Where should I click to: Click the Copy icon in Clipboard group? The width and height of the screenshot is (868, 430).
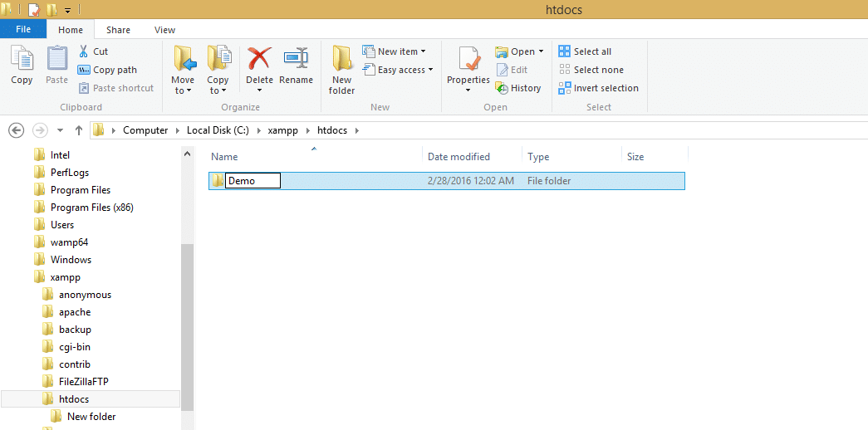pyautogui.click(x=22, y=57)
